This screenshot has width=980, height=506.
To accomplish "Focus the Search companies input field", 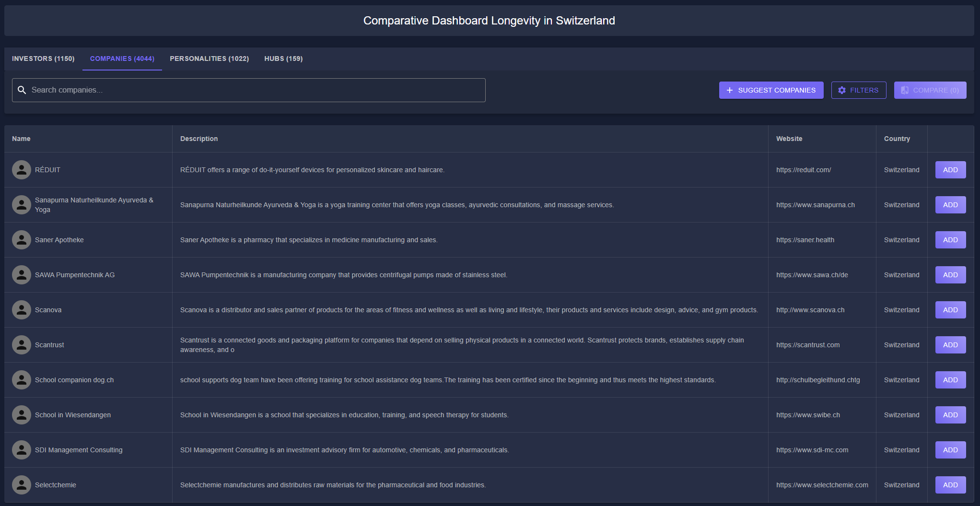I will tap(254, 90).
